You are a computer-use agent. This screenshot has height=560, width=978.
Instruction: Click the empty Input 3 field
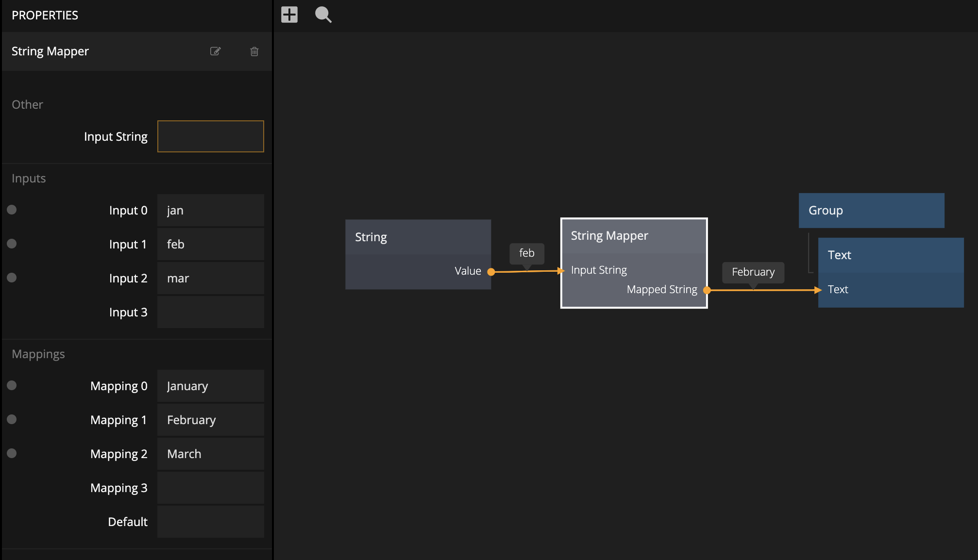pyautogui.click(x=210, y=312)
